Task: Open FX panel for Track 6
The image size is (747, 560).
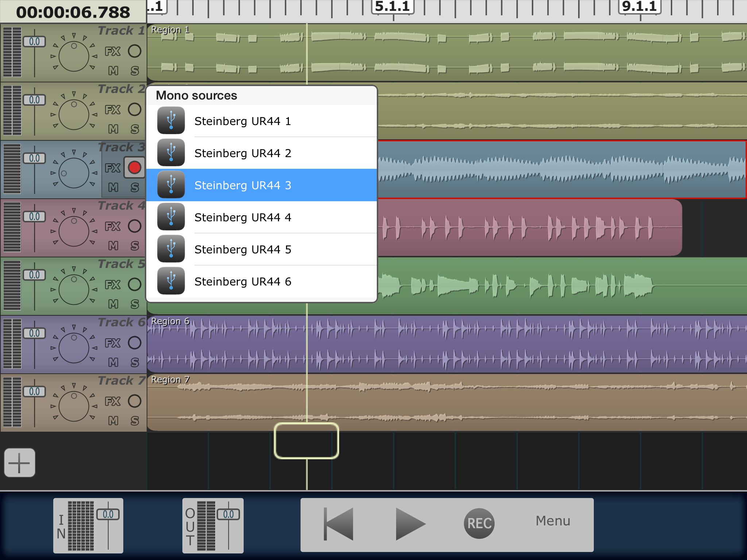Action: point(113,343)
